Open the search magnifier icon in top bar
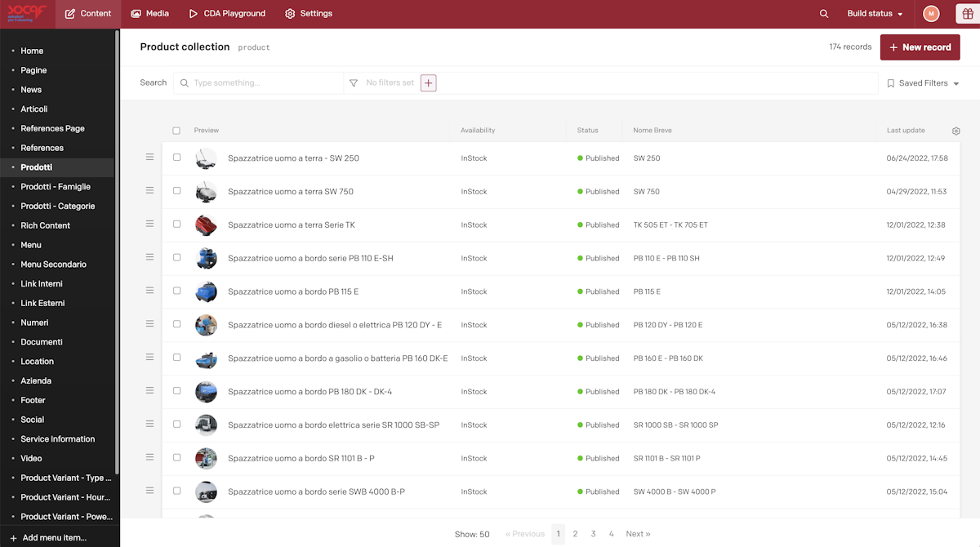 pyautogui.click(x=824, y=14)
